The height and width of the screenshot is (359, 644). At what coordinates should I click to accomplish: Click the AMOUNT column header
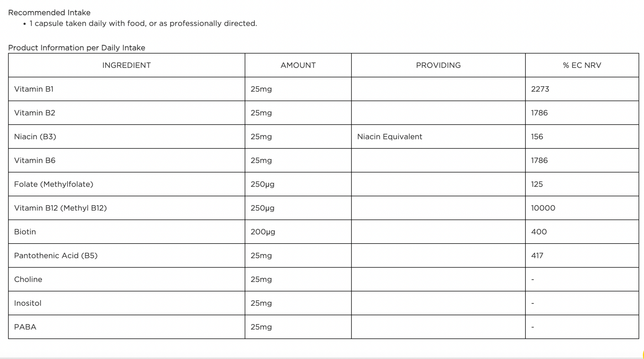[298, 65]
